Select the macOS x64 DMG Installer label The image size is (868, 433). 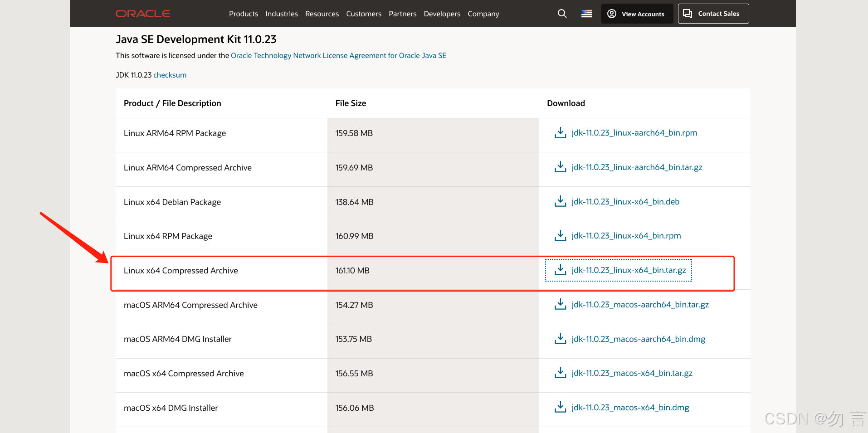point(171,408)
